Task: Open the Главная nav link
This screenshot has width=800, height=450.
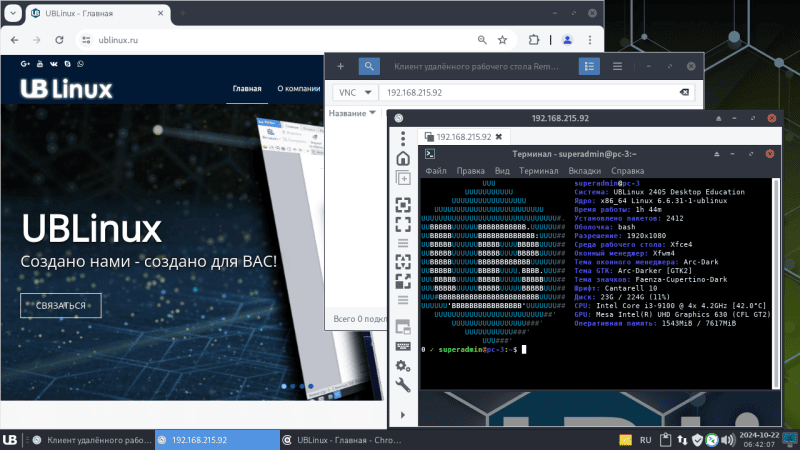Action: 247,88
